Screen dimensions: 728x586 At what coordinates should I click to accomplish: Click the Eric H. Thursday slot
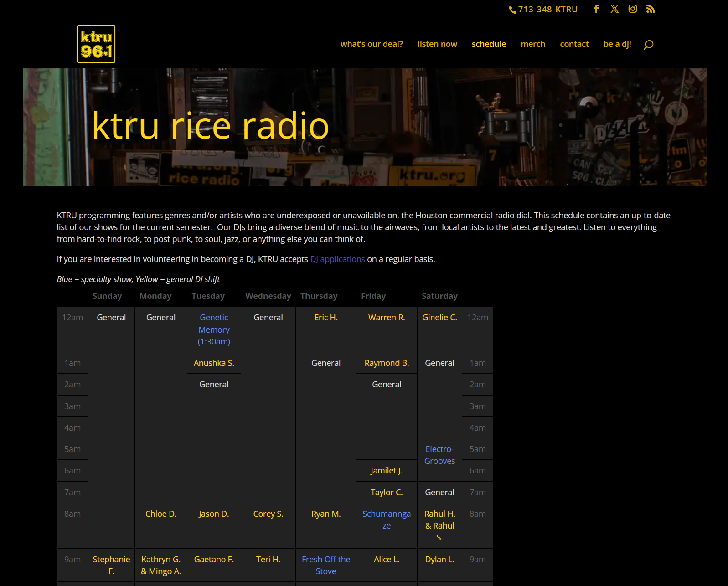[x=326, y=318]
